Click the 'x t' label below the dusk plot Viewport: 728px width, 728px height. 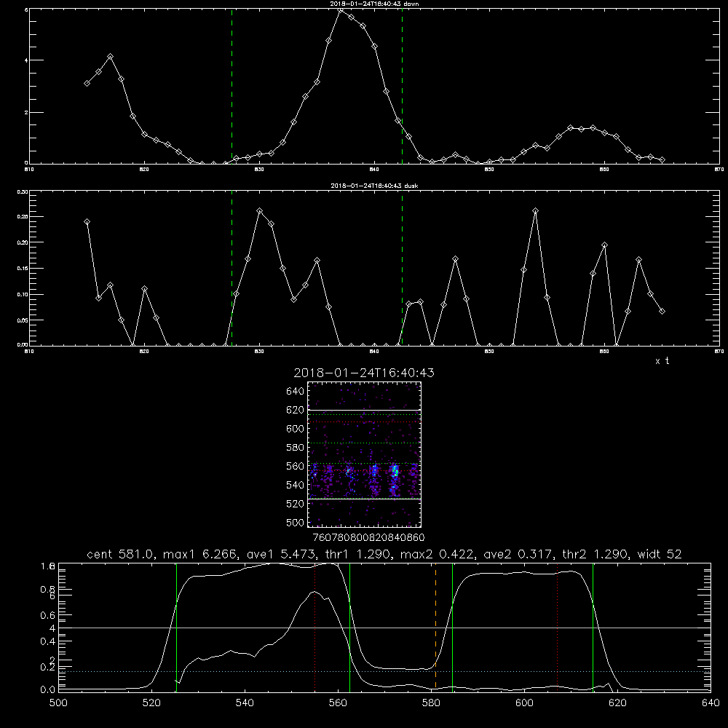pyautogui.click(x=662, y=361)
